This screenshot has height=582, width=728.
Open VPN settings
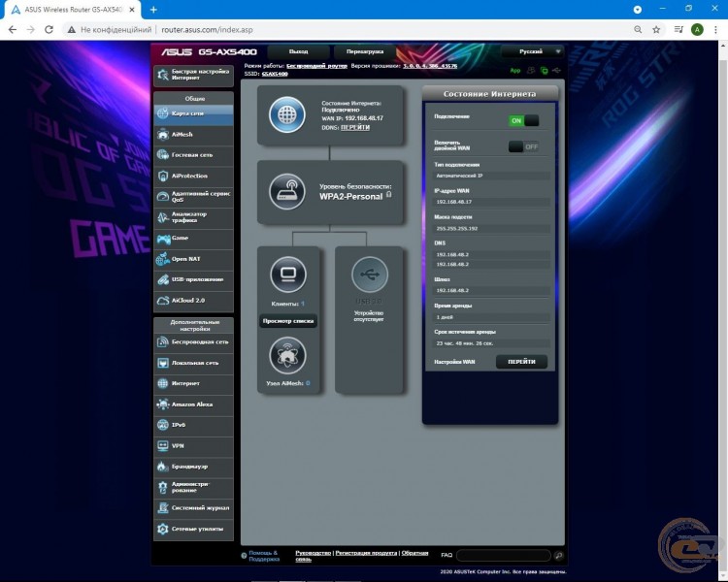point(193,446)
